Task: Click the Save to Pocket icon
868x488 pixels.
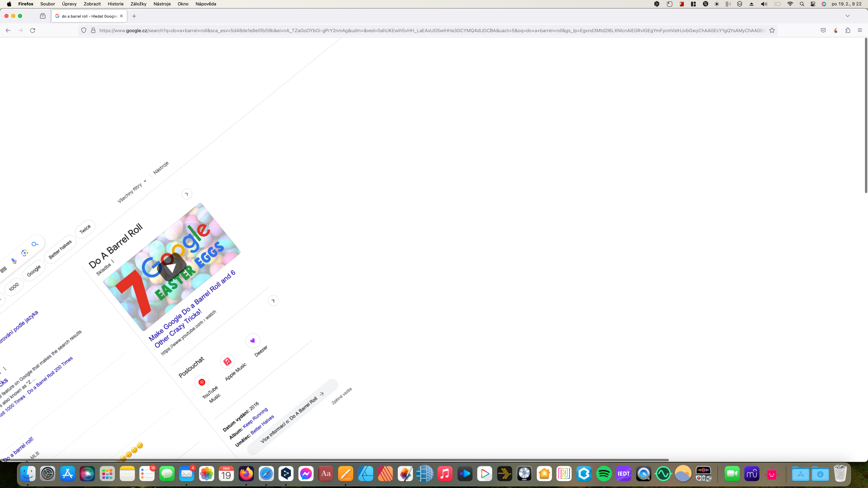Action: (823, 30)
